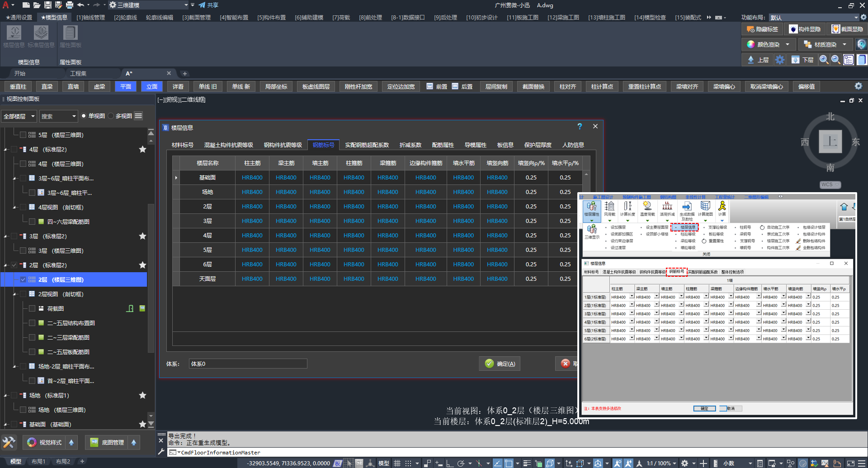Click the 确定(A) button
868x468 pixels.
[x=500, y=364]
